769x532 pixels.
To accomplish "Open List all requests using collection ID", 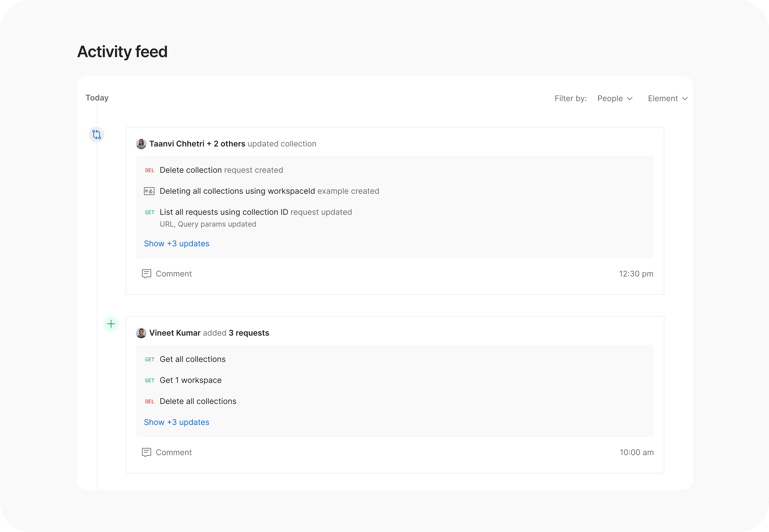I will pyautogui.click(x=224, y=212).
